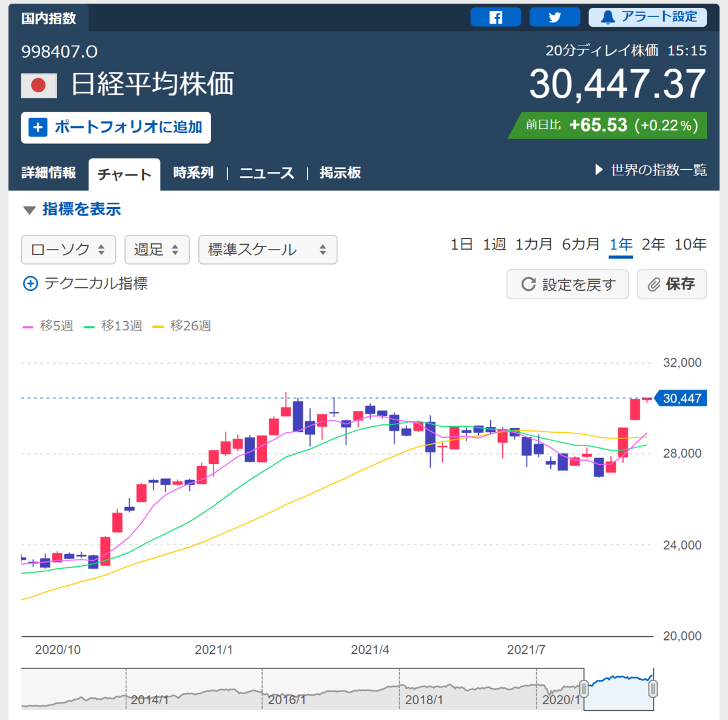Click the 国内指数 category label
Screen dimensions: 728x720
[x=49, y=18]
